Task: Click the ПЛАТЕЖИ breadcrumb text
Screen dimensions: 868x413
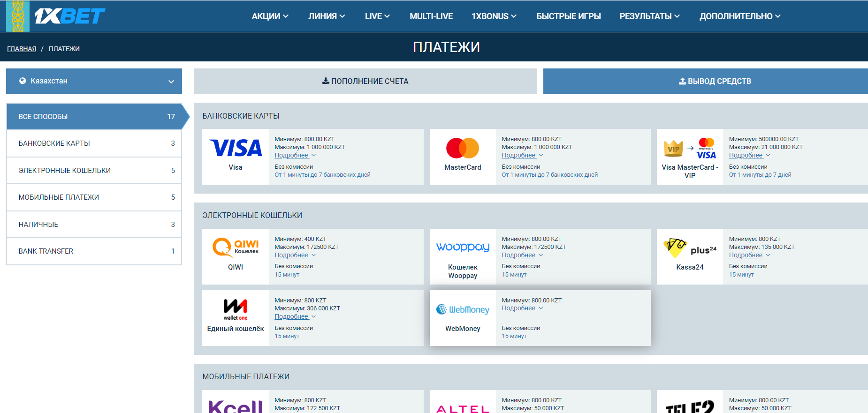Action: coord(64,49)
